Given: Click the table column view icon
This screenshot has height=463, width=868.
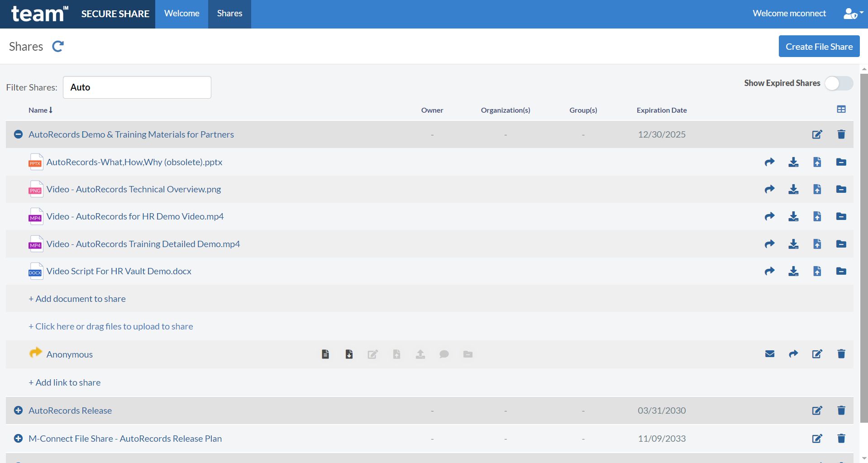Looking at the screenshot, I should coord(841,110).
